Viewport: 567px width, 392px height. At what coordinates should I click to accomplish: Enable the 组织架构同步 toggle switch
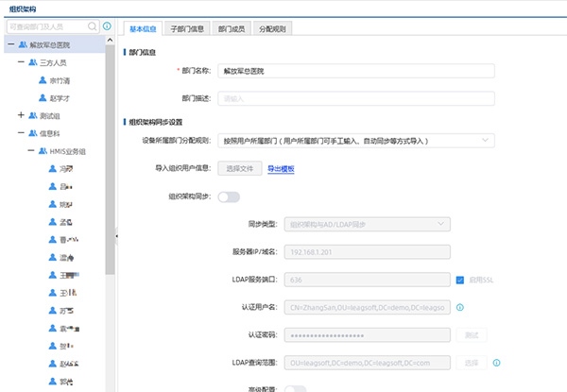229,196
